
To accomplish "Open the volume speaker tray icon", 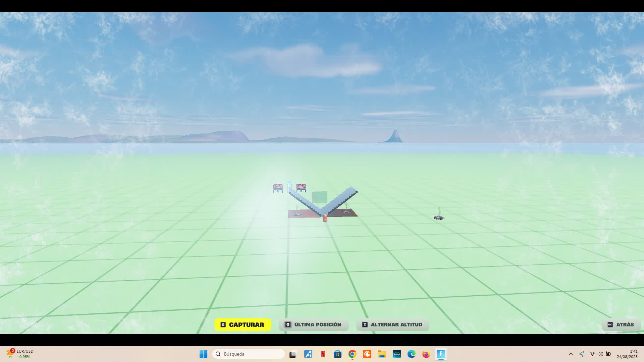I will click(x=600, y=354).
